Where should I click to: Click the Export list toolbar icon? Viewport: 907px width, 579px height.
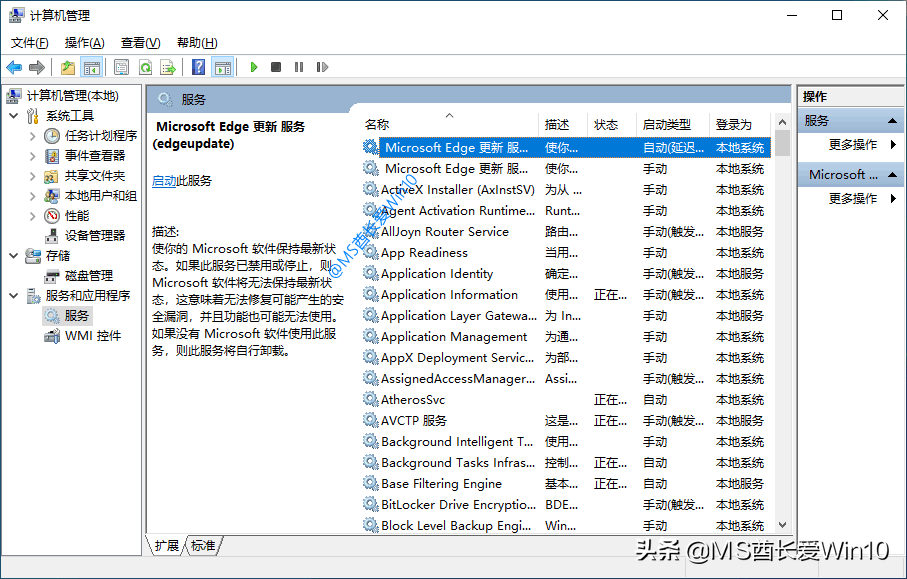[168, 68]
